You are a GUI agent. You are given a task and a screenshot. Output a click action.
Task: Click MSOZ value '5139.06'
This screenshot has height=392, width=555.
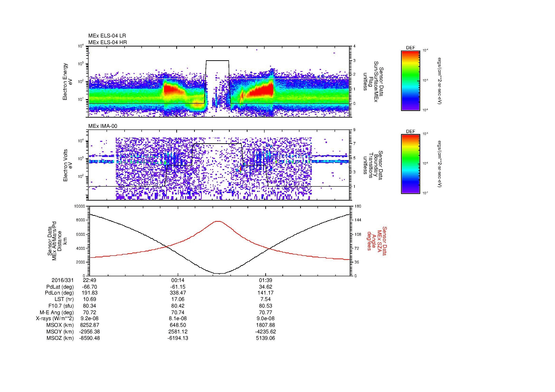[x=266, y=338]
